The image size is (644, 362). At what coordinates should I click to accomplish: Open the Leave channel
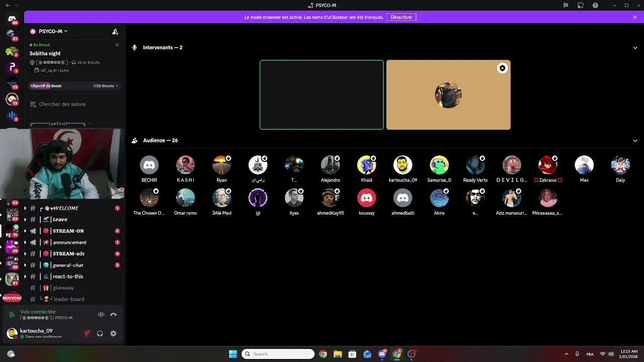pyautogui.click(x=74, y=220)
